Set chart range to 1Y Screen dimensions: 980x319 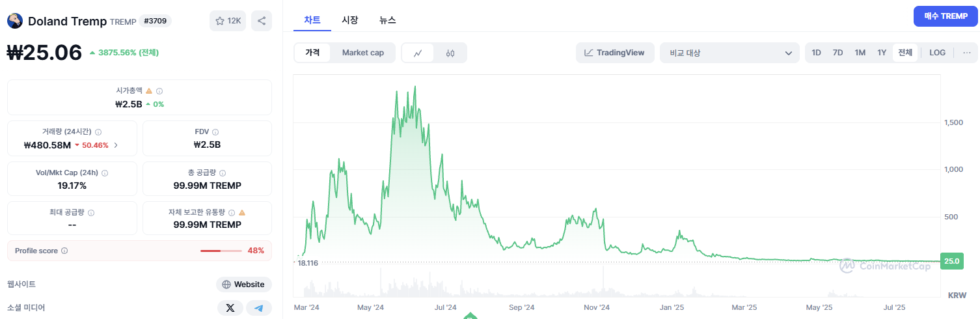coord(882,53)
